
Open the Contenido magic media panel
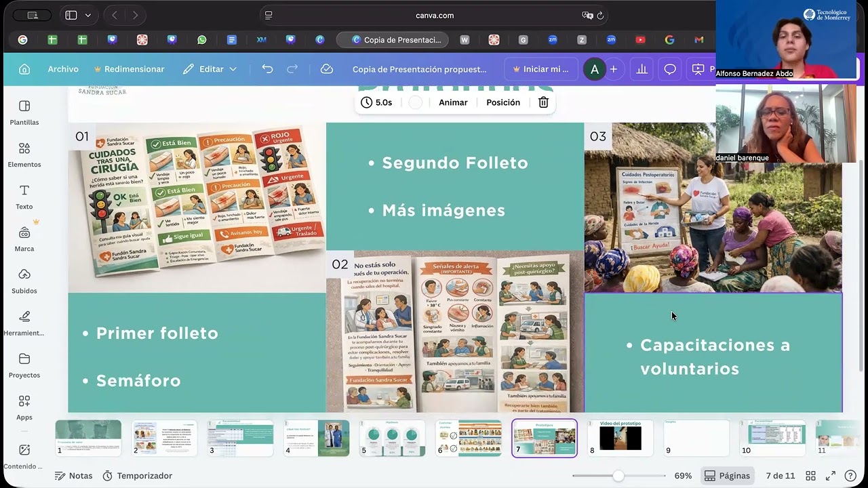(x=24, y=456)
